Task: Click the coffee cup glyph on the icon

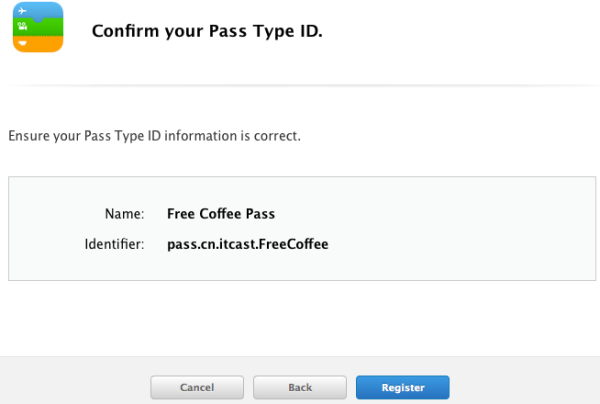Action: point(23,43)
